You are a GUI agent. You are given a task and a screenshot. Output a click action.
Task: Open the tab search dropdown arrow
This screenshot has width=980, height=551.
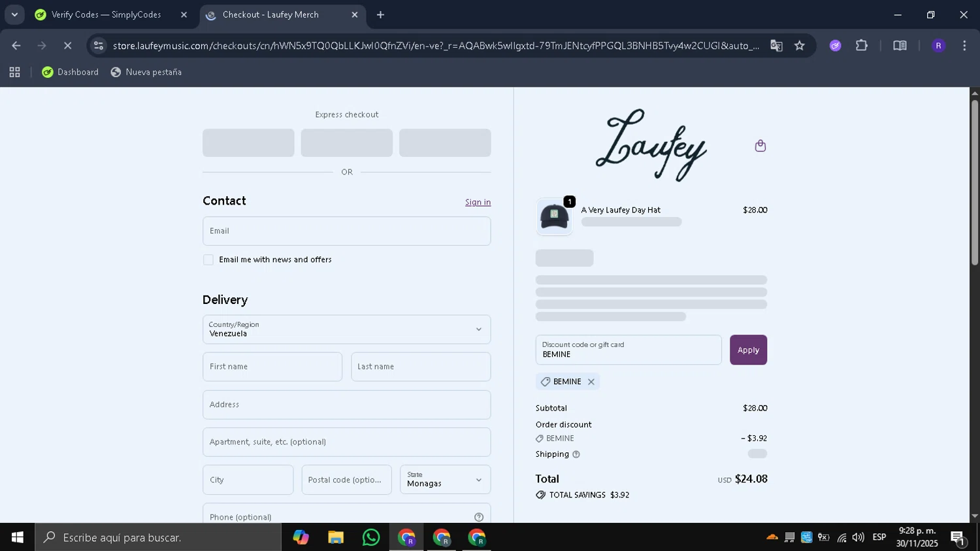[x=14, y=14]
